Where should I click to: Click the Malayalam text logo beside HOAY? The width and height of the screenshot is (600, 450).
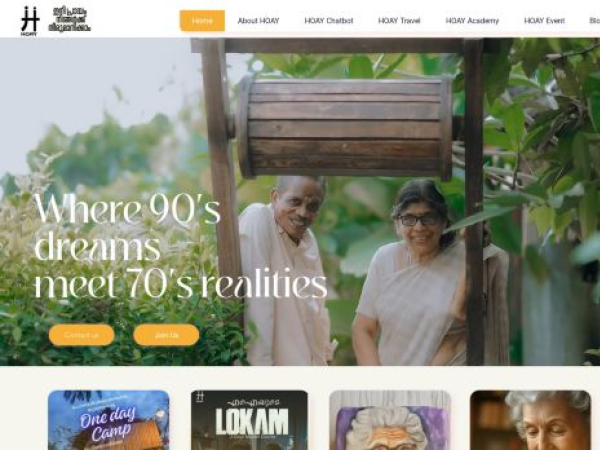click(70, 20)
